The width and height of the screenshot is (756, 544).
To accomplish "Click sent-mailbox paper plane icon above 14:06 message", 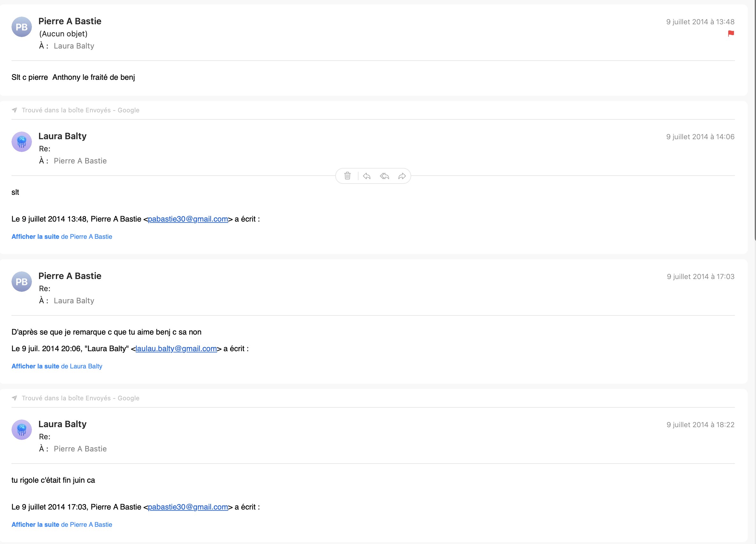I will (x=14, y=110).
